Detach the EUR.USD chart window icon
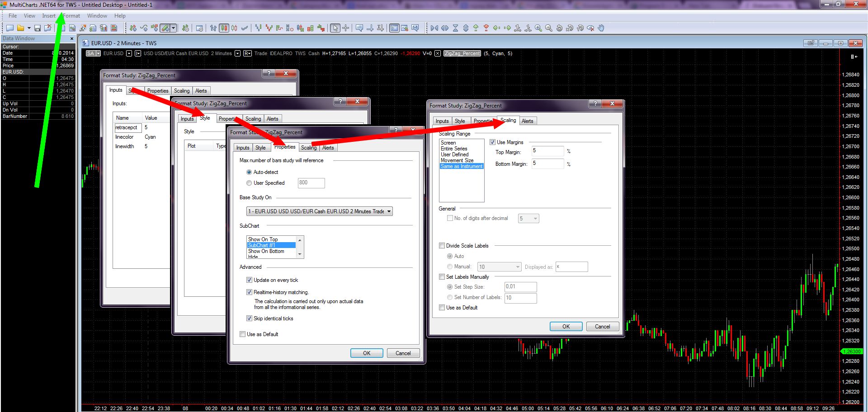 tap(811, 43)
